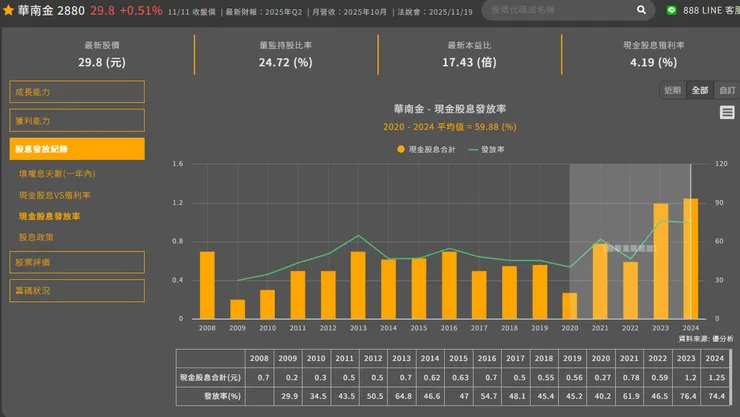Click the 2020 - 2024 平均值 subtitle
The image size is (740, 417).
pyautogui.click(x=450, y=127)
